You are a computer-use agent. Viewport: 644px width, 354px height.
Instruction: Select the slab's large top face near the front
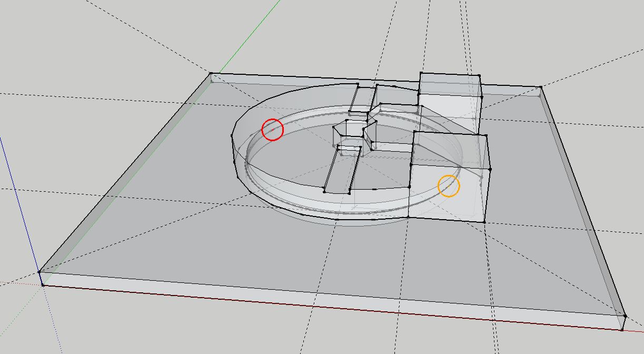[263, 253]
